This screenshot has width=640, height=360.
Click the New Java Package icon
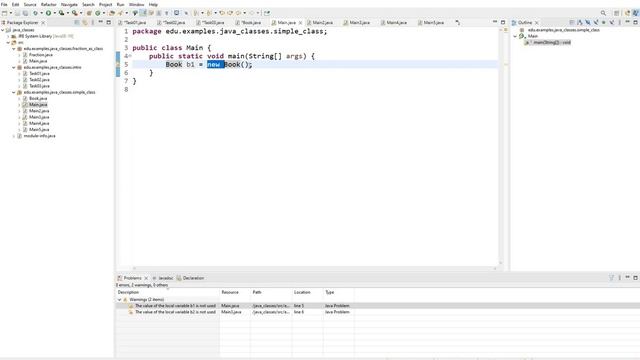click(x=89, y=13)
